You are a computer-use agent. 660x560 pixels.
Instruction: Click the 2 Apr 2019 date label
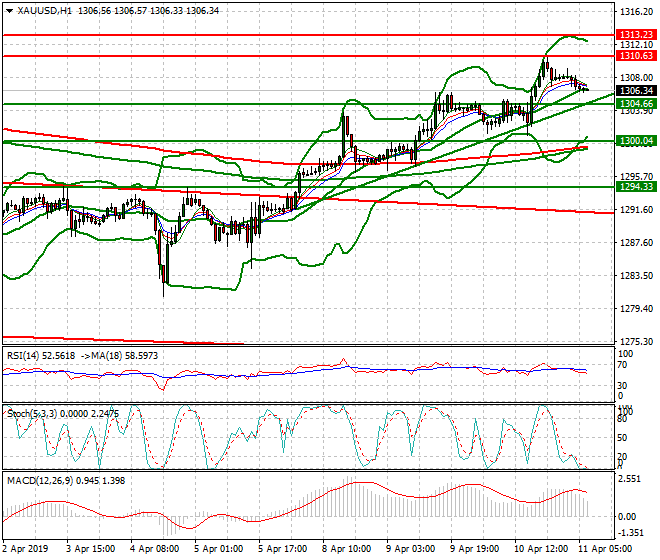pyautogui.click(x=25, y=549)
